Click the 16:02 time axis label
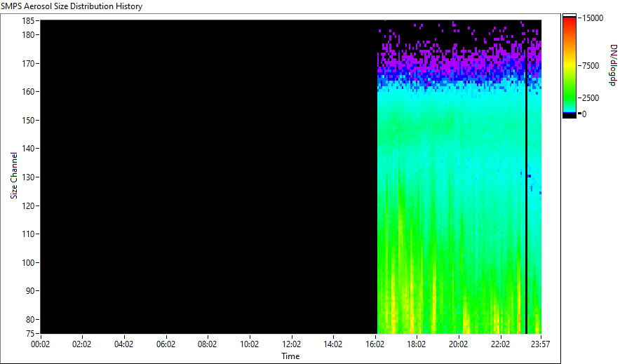Image resolution: width=620 pixels, height=364 pixels. (375, 344)
